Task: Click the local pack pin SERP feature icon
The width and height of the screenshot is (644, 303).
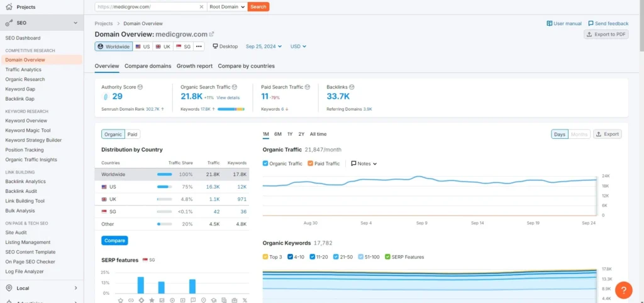Action: coord(203,300)
